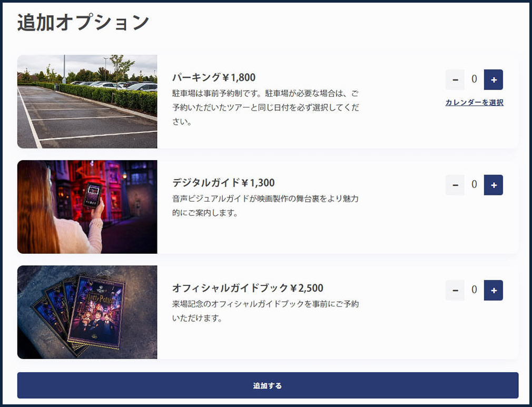532x407 pixels.
Task: Click the audio visual guide description text
Action: [265, 206]
